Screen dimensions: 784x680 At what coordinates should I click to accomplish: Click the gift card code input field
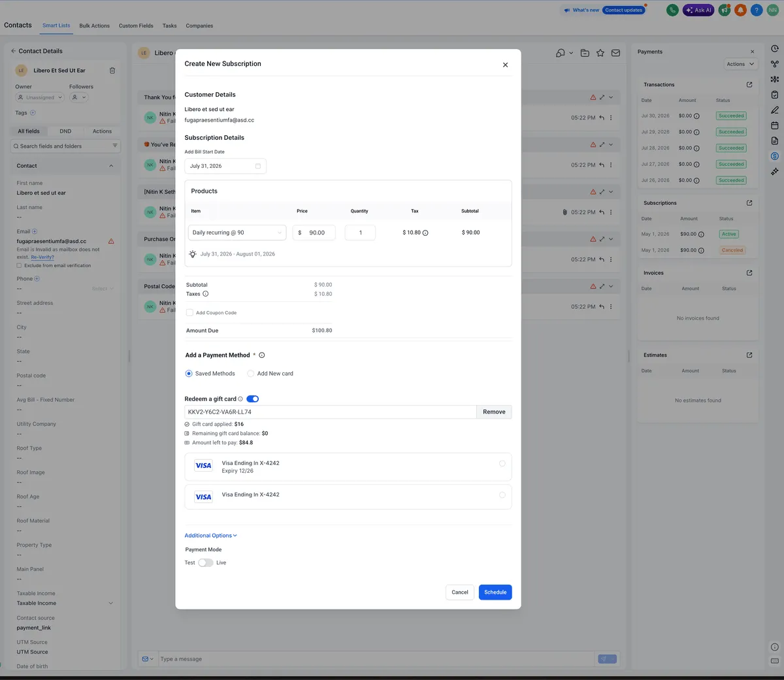click(331, 412)
